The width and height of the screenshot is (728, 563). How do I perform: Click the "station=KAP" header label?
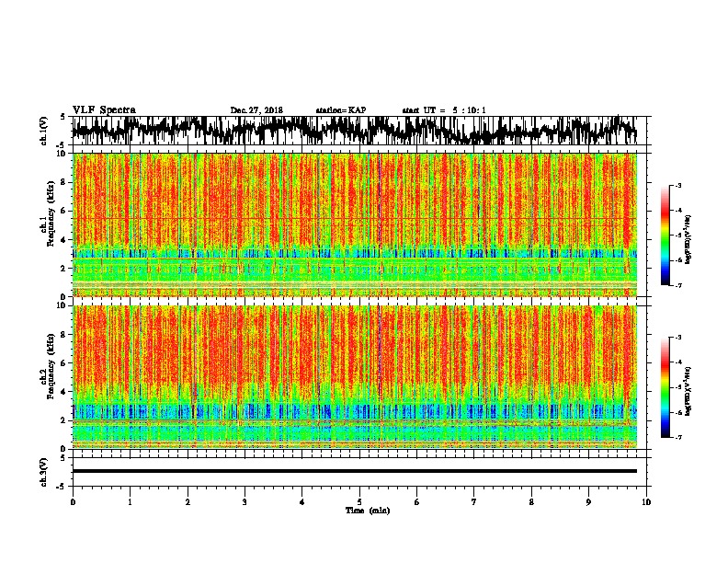tap(341, 110)
